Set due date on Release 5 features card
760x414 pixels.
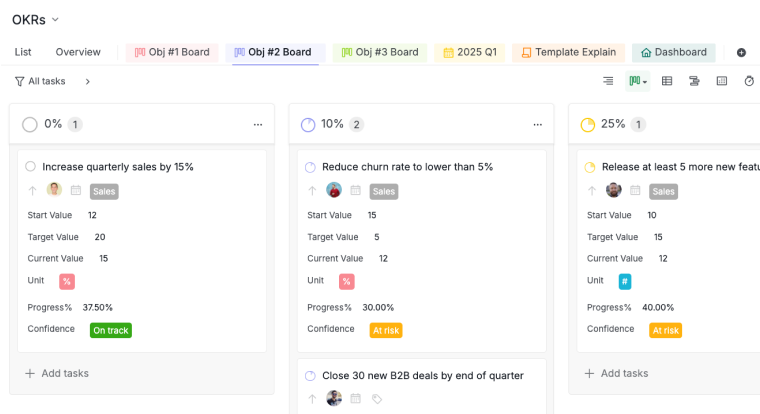point(635,191)
